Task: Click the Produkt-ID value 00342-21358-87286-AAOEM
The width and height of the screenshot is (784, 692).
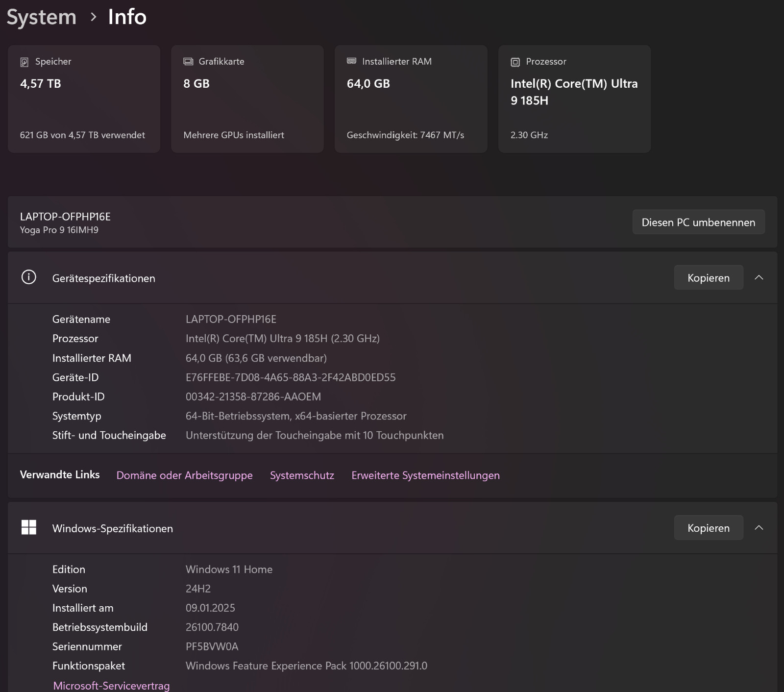Action: [253, 396]
